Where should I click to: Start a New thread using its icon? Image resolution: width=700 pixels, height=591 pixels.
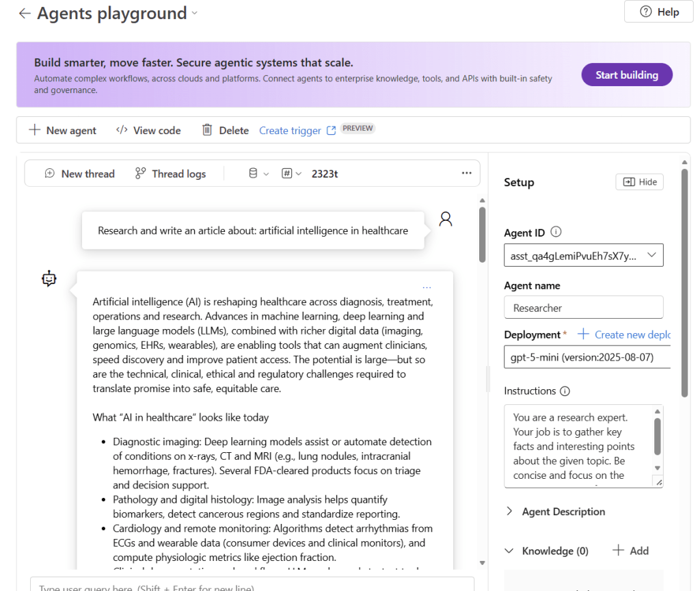(49, 173)
